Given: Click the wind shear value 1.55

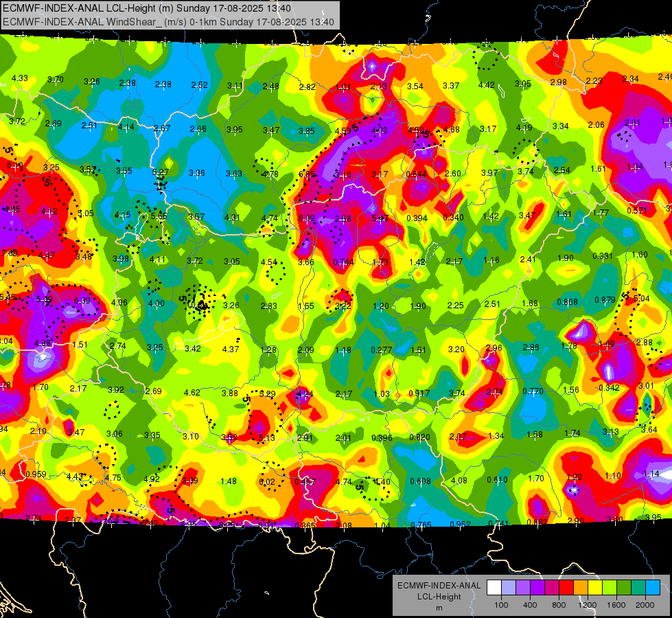Looking at the screenshot, I should point(306,306).
